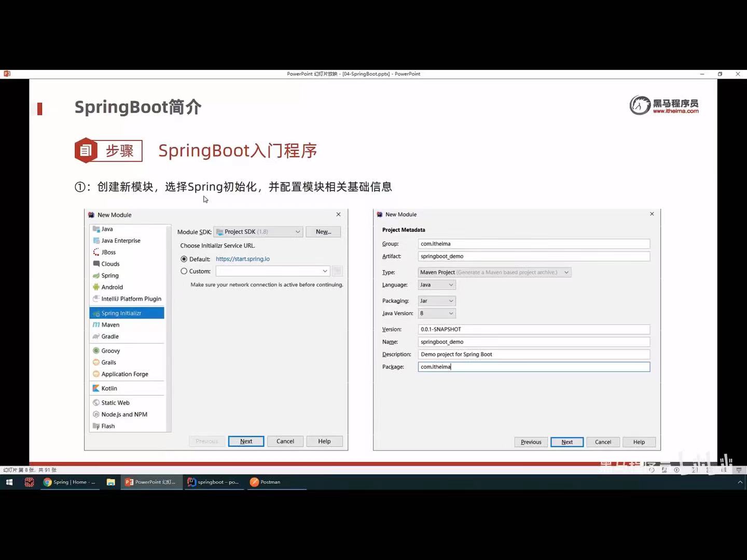The width and height of the screenshot is (747, 560).
Task: Select the Default service URL radio
Action: pos(184,259)
